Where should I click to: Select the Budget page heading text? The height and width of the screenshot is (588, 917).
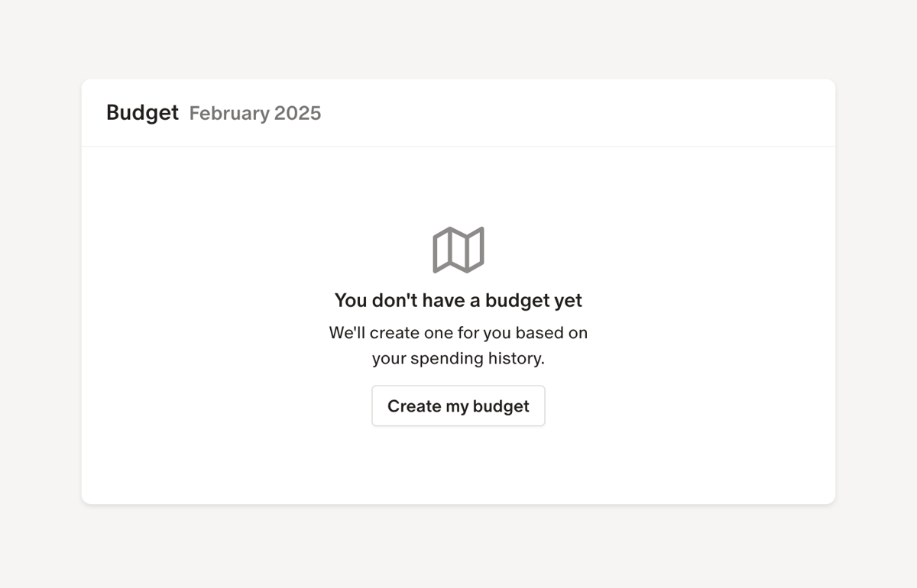point(142,112)
